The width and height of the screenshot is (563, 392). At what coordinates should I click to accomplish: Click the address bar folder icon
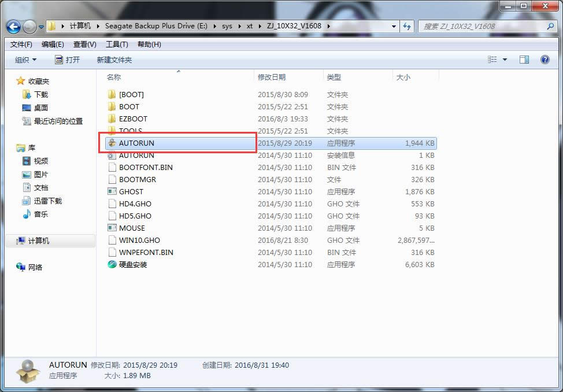[x=52, y=26]
